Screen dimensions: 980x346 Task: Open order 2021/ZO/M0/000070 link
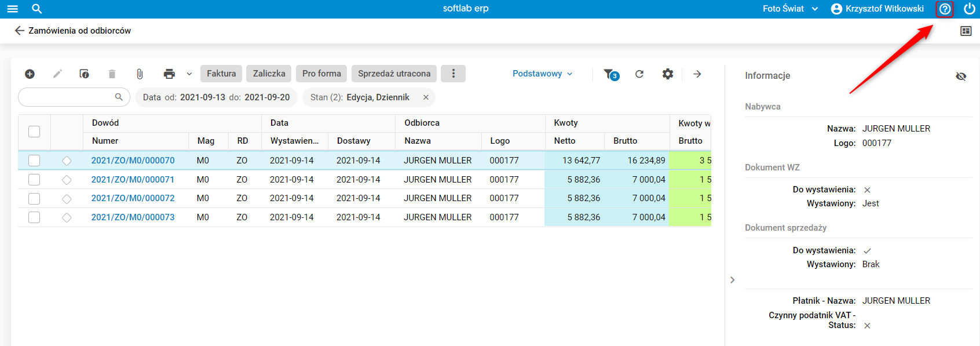133,161
